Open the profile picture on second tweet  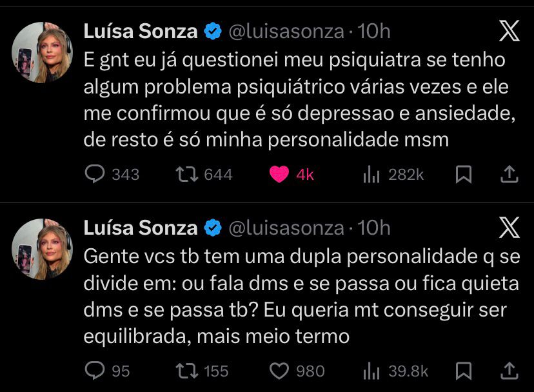tap(43, 249)
